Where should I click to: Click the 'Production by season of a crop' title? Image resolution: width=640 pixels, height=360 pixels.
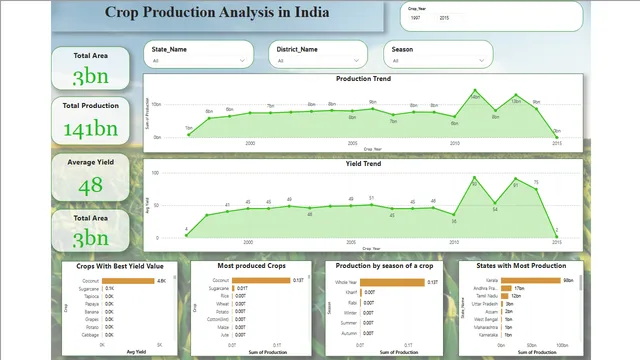pyautogui.click(x=384, y=266)
